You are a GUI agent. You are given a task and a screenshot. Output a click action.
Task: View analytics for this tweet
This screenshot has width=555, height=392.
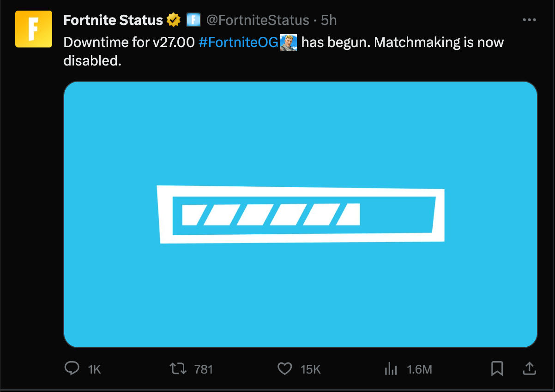tap(391, 368)
